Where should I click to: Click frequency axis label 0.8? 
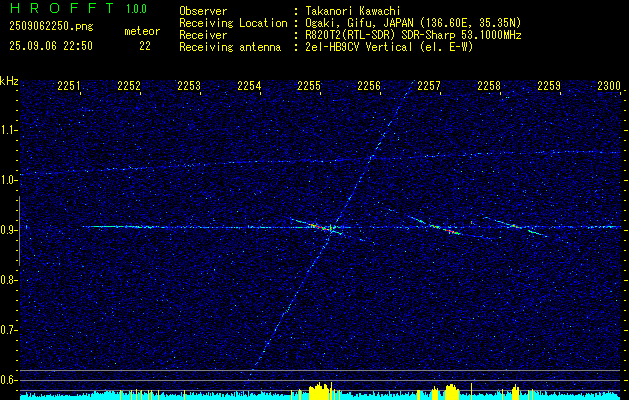point(9,280)
